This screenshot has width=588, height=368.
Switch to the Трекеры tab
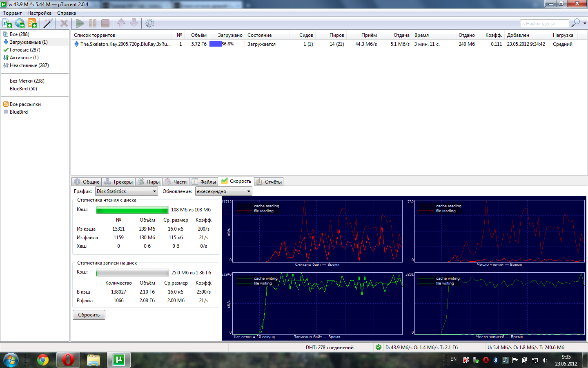click(x=118, y=182)
